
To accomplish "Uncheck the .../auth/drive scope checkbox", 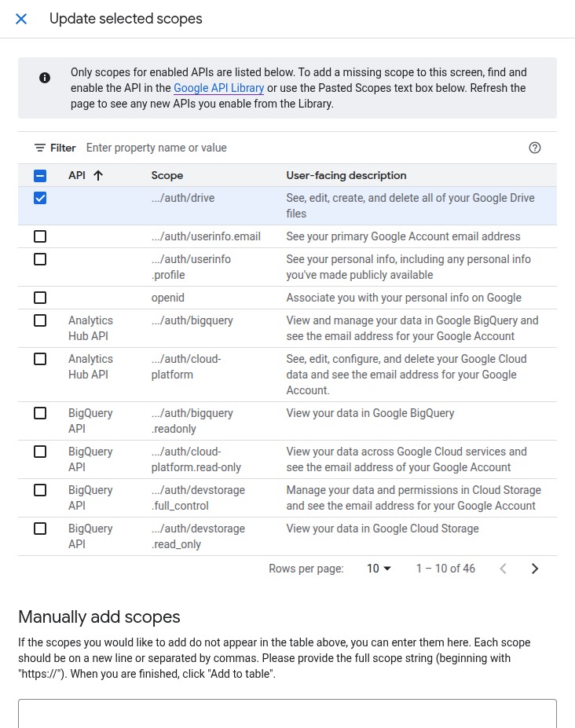I will click(40, 198).
